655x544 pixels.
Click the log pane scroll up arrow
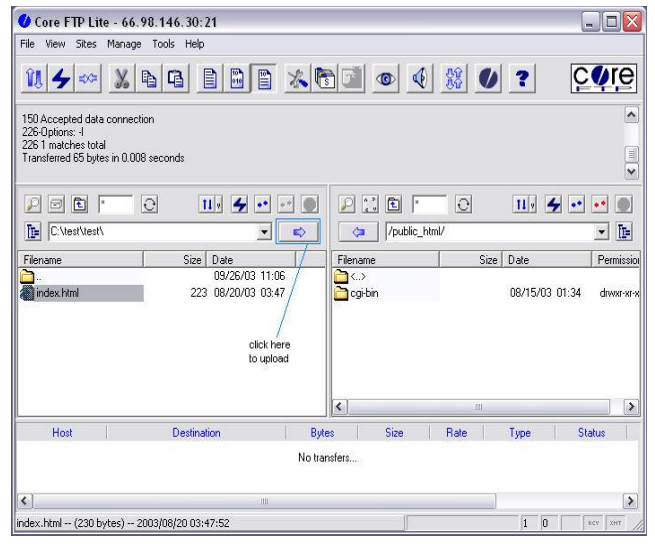pos(631,115)
